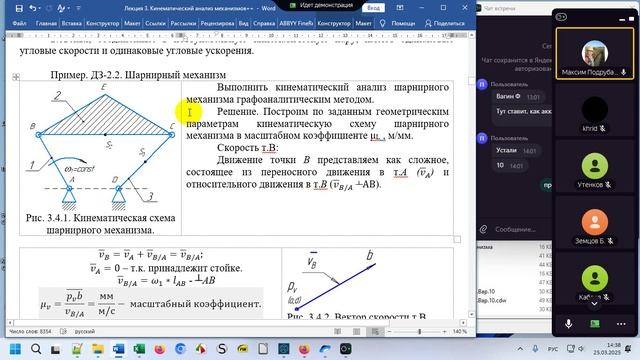Viewport: 640px width, 360px height.
Task: Switch to the Вставка ribbon tab
Action: tap(71, 23)
